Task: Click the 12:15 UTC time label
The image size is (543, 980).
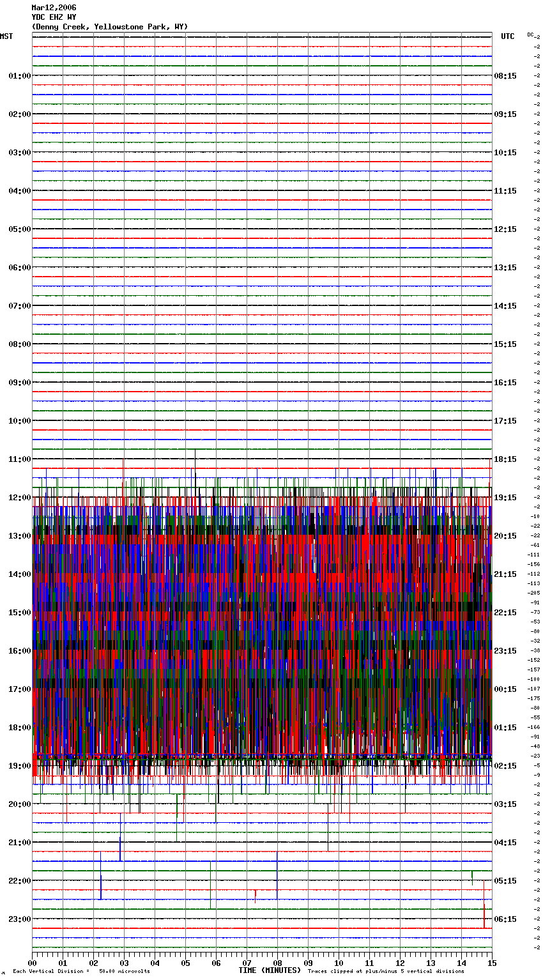Action: coord(505,229)
